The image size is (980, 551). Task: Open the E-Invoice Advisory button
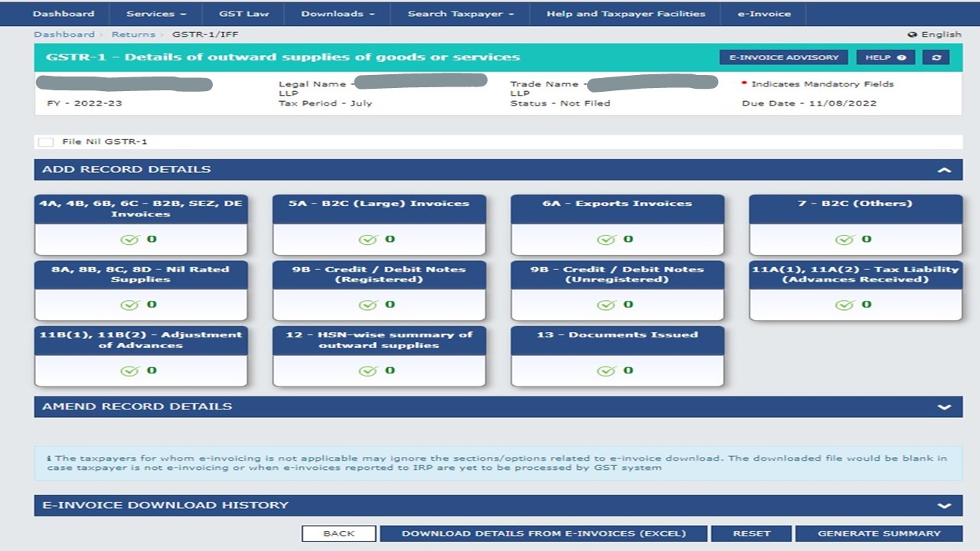click(x=784, y=57)
